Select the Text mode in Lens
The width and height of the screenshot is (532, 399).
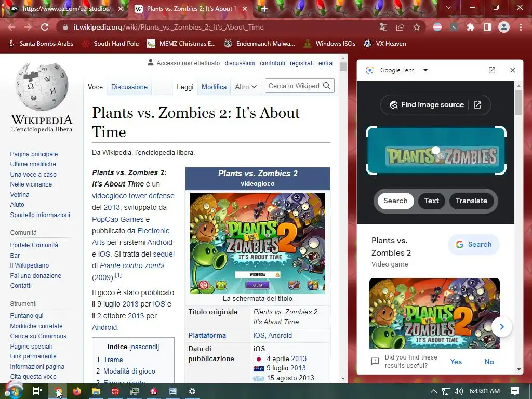pyautogui.click(x=432, y=201)
